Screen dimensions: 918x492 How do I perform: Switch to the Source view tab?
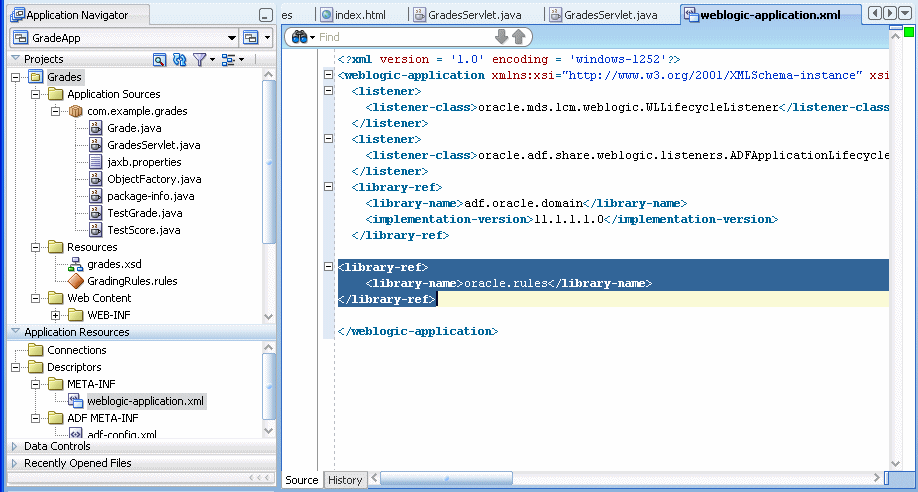click(302, 480)
